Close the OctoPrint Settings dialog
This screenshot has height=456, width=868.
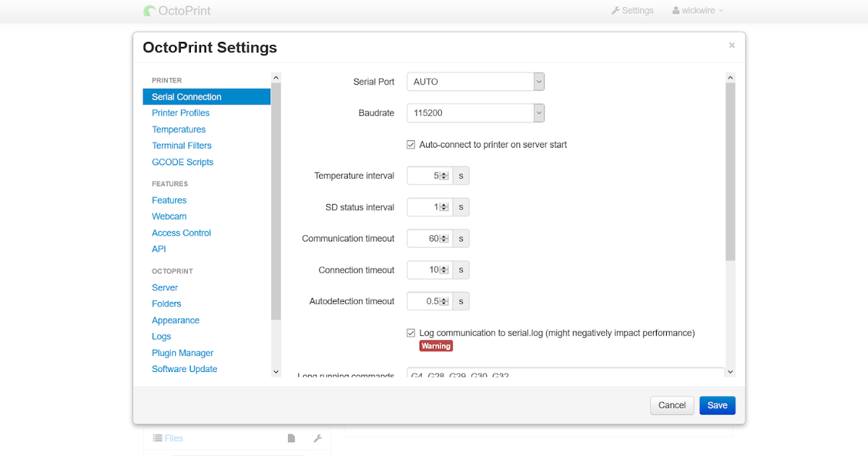pyautogui.click(x=731, y=46)
